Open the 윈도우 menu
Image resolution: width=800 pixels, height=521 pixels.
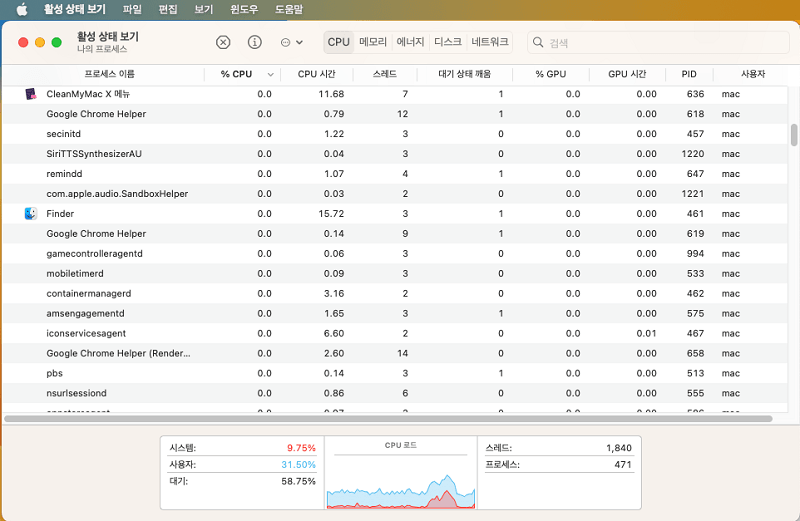tap(244, 9)
